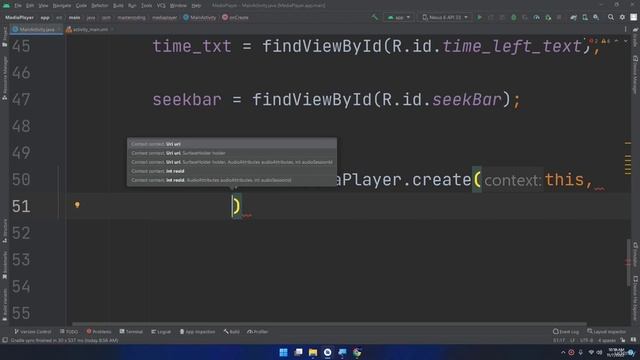Open the Code menu

[x=81, y=6]
